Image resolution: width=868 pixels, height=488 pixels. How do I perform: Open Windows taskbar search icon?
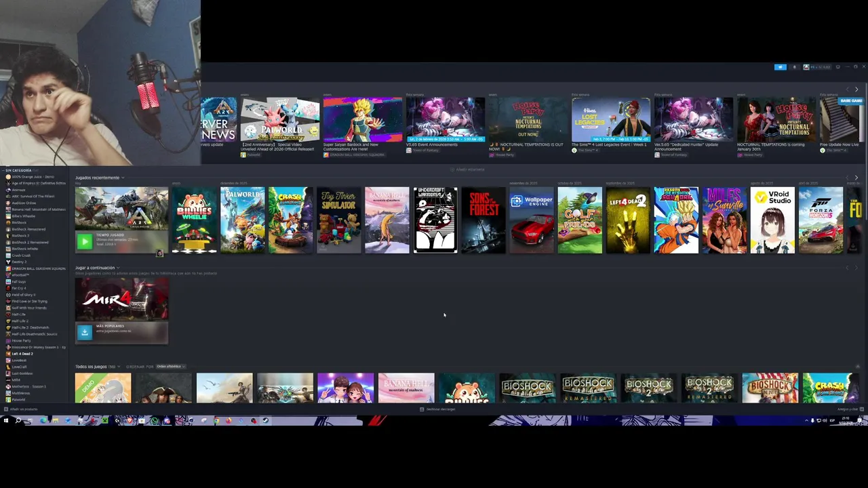18,420
